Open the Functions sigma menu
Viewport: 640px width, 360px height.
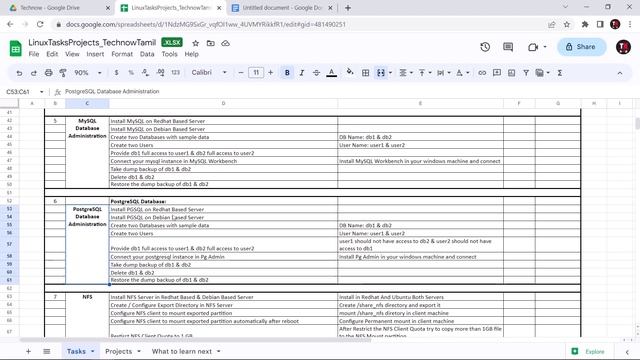560,73
